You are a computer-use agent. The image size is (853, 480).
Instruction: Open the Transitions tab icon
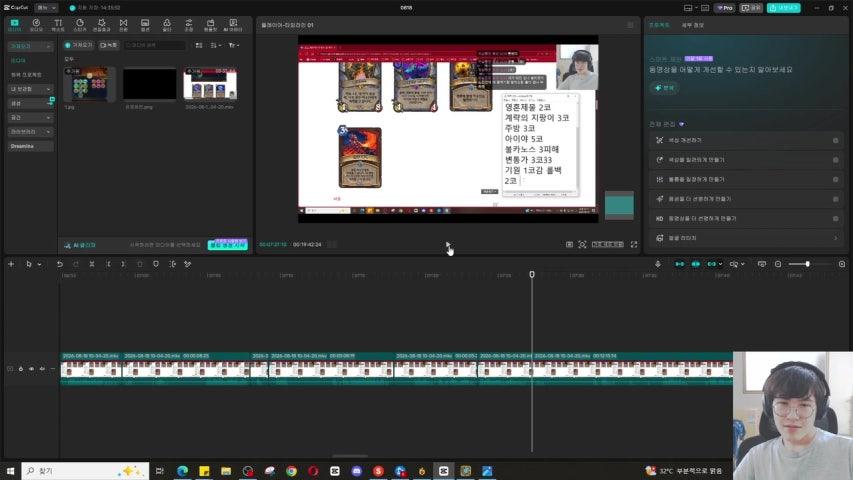point(123,24)
